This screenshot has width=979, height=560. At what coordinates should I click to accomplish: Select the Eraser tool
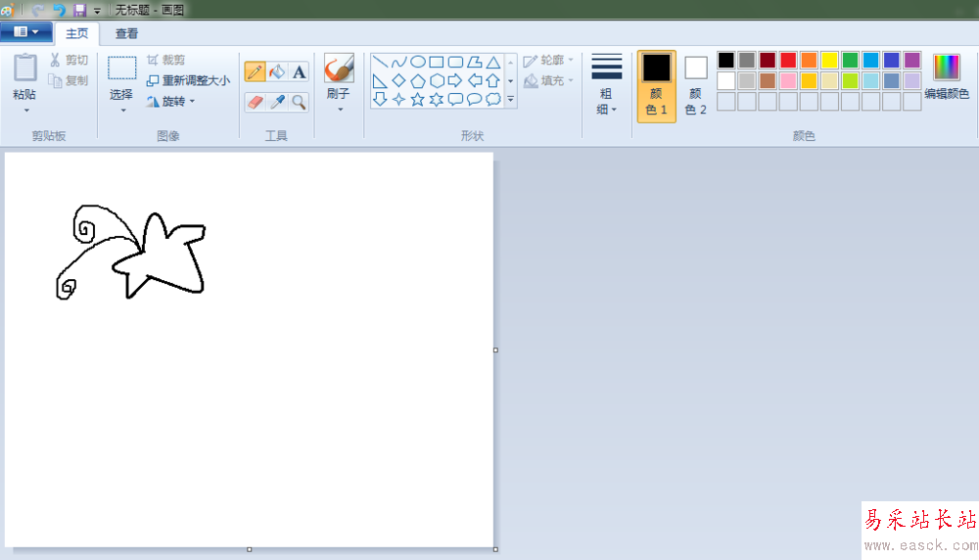(x=255, y=102)
